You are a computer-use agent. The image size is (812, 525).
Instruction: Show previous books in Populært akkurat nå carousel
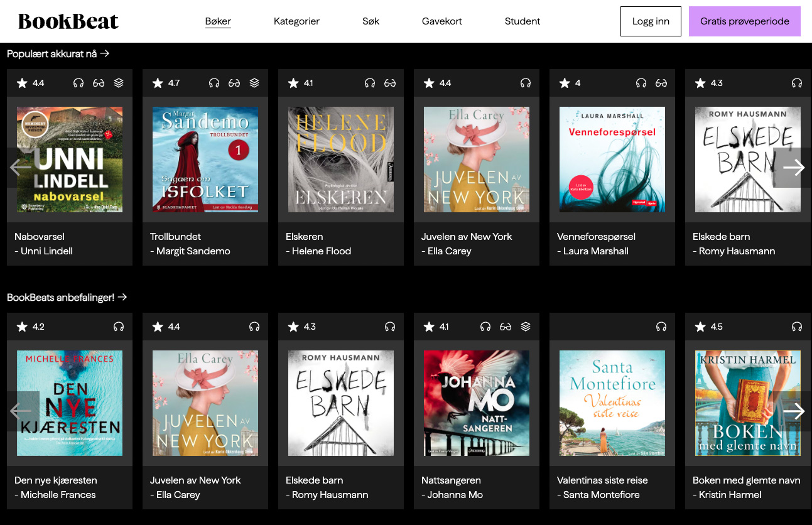tap(19, 167)
